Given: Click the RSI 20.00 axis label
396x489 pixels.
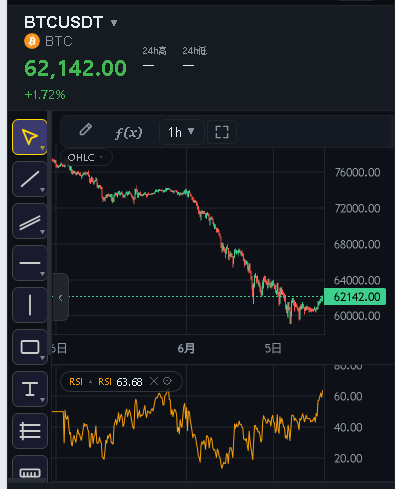Looking at the screenshot, I should click(x=348, y=459).
